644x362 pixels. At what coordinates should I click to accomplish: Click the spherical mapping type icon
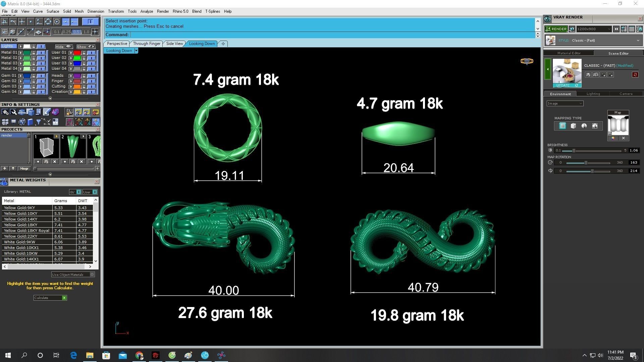tap(584, 126)
